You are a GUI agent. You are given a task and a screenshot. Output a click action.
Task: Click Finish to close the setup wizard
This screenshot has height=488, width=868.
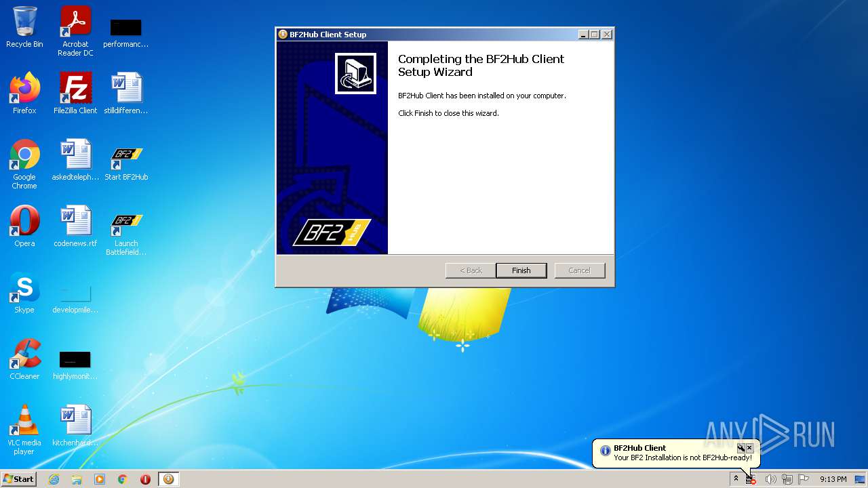point(521,270)
